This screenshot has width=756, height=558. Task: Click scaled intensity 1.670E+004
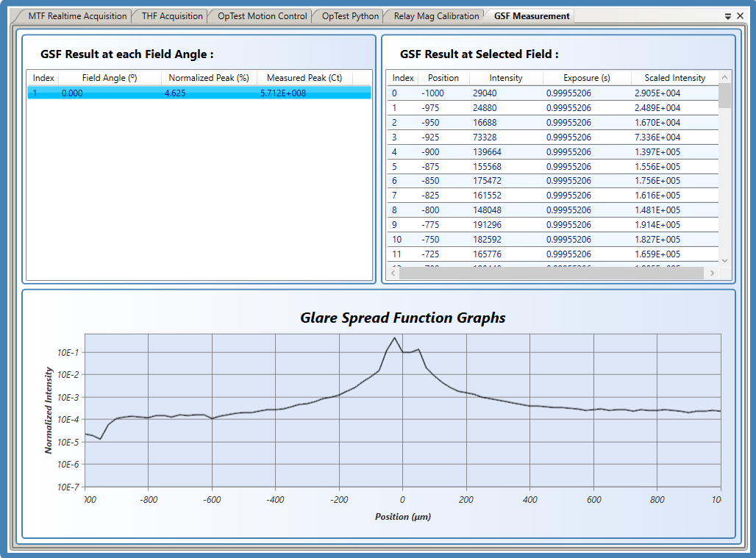coord(657,122)
